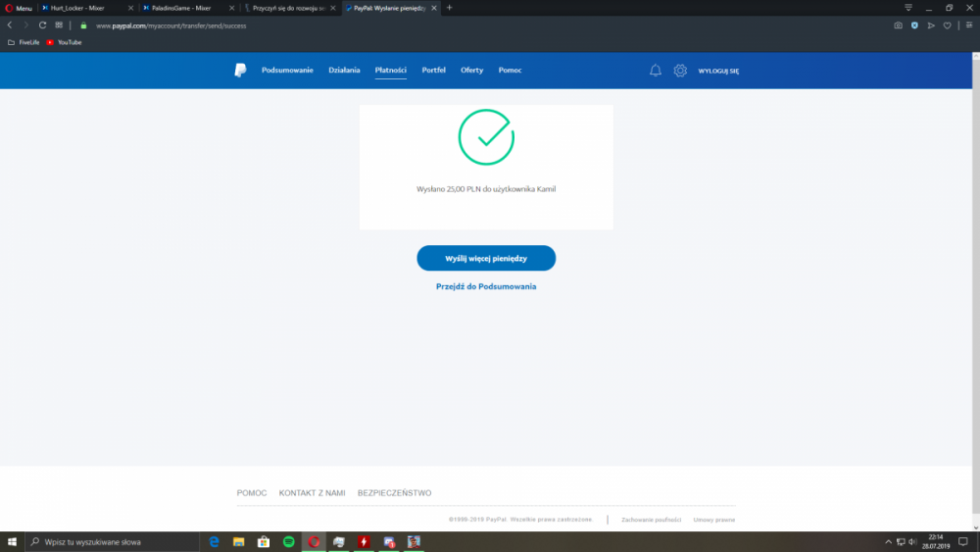Open the YouTube bookmark
The width and height of the screenshot is (980, 552).
[65, 42]
